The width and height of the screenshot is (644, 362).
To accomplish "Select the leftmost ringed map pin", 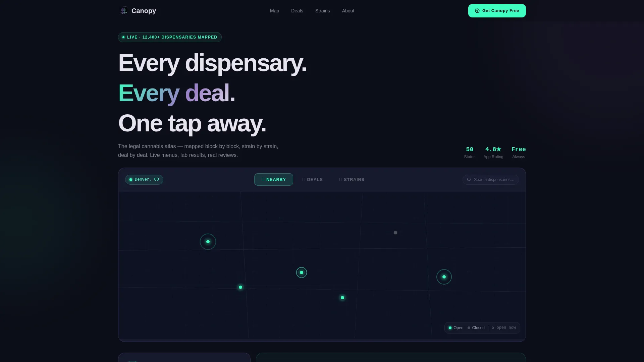I will pos(208,242).
